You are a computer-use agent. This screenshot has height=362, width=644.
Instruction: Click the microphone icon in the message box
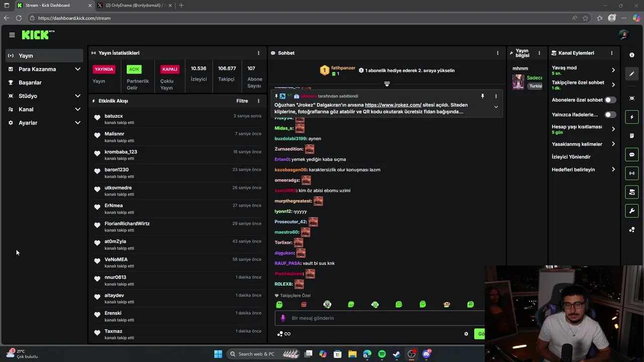283,318
